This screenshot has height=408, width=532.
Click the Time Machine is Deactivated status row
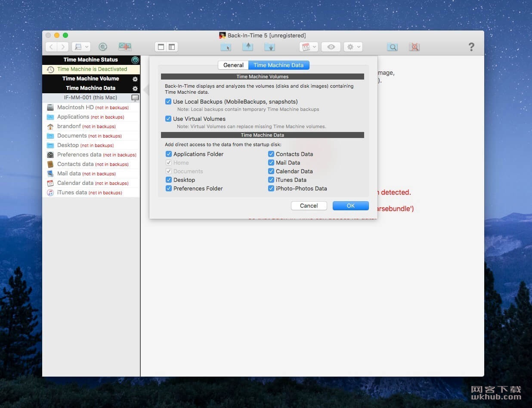[x=91, y=69]
